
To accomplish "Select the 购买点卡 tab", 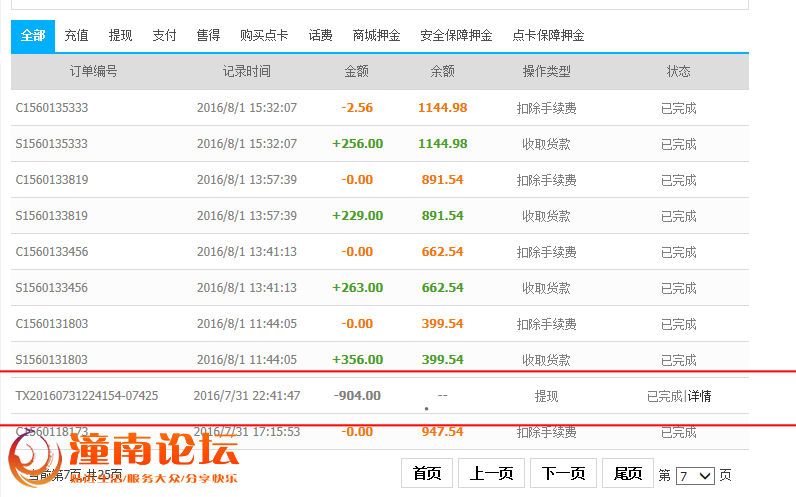I will 264,36.
